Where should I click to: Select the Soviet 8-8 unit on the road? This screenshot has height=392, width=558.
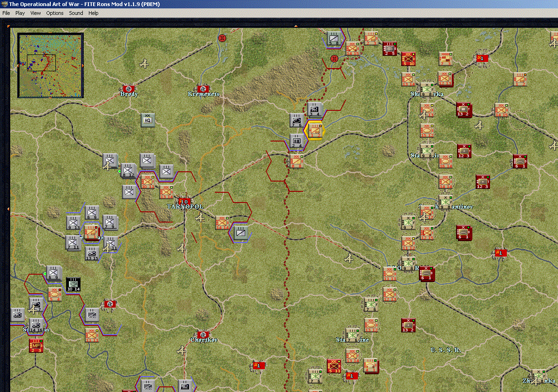pyautogui.click(x=296, y=161)
